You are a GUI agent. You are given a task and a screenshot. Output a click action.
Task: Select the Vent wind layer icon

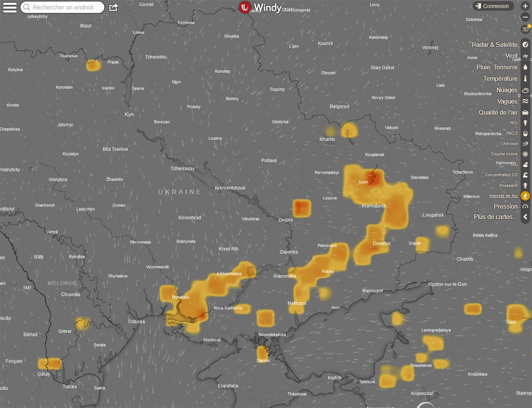(x=525, y=56)
